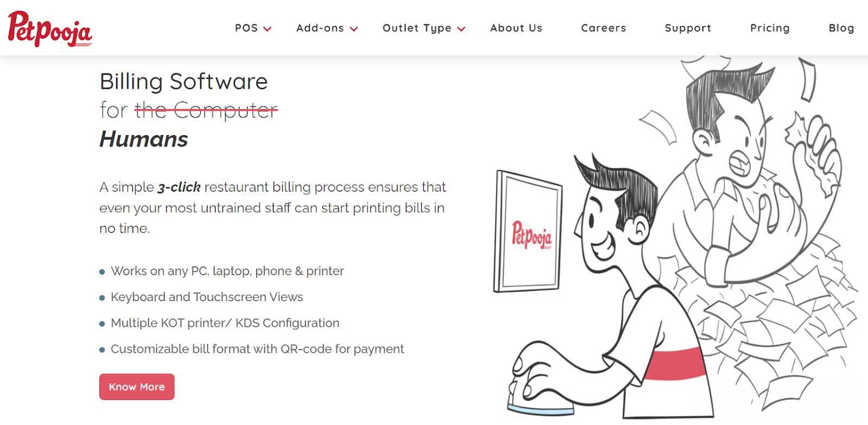Click the Billing Software heading

183,81
